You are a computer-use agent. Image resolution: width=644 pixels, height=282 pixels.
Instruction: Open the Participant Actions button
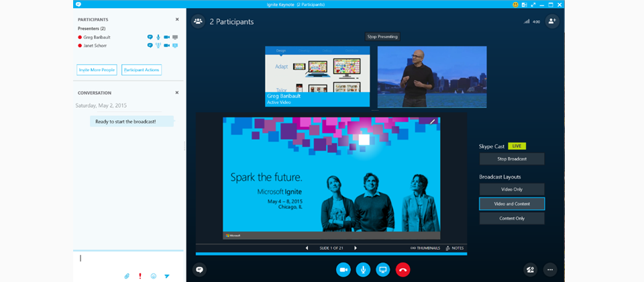point(142,70)
